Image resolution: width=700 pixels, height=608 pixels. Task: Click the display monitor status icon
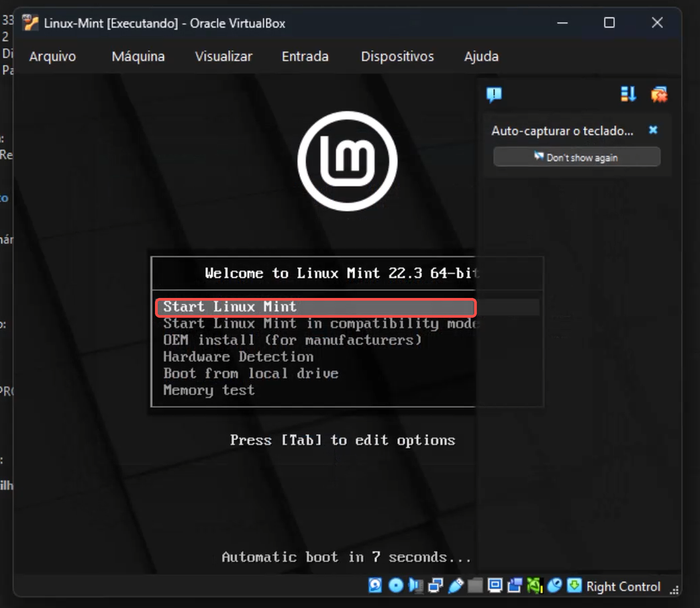tap(495, 585)
